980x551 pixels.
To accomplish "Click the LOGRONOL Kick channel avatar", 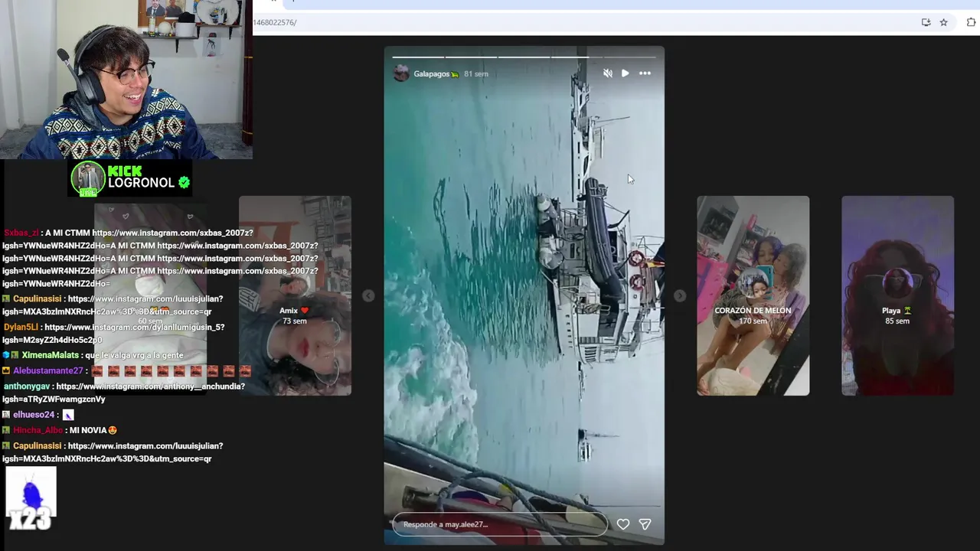I will [88, 179].
